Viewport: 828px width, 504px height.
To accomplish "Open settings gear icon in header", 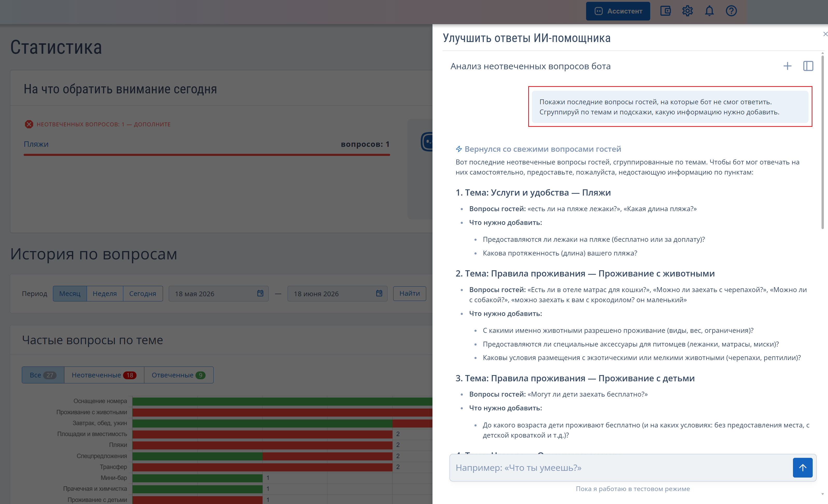I will pyautogui.click(x=687, y=11).
